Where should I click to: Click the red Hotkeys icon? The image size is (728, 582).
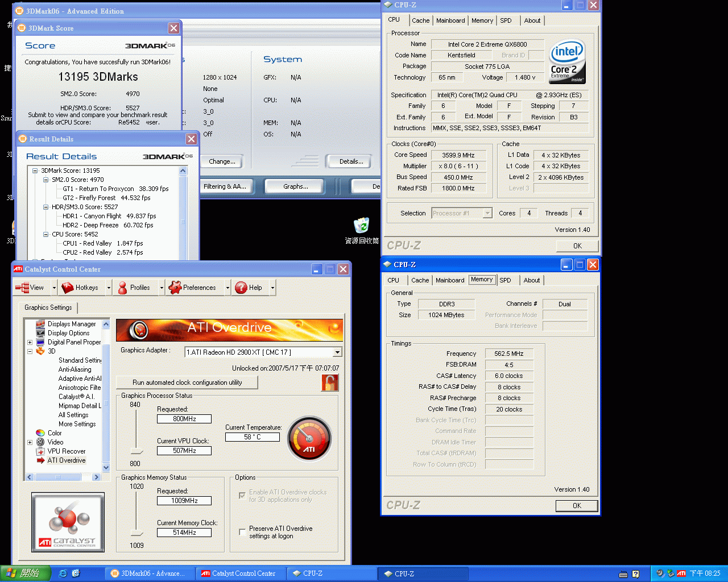pos(68,288)
